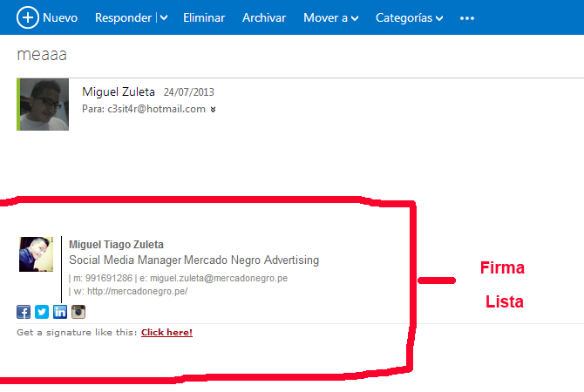
Task: Click sender name Miguel Zuleta
Action: [x=119, y=91]
